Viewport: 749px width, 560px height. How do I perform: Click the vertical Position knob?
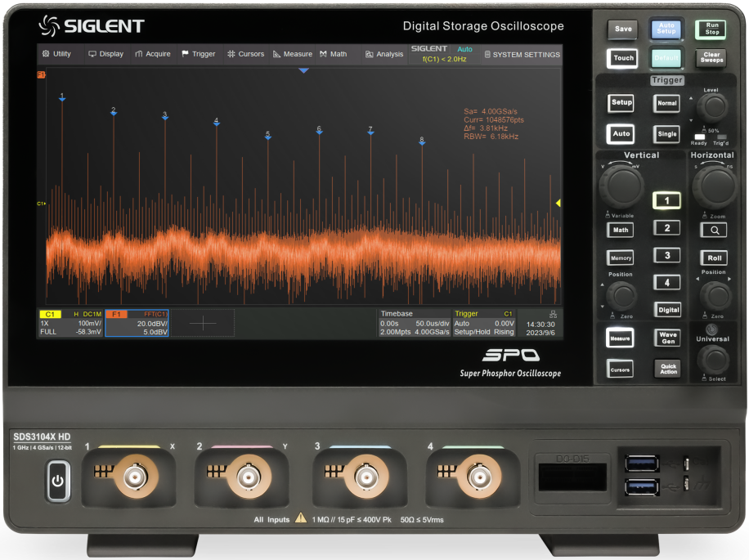click(623, 296)
